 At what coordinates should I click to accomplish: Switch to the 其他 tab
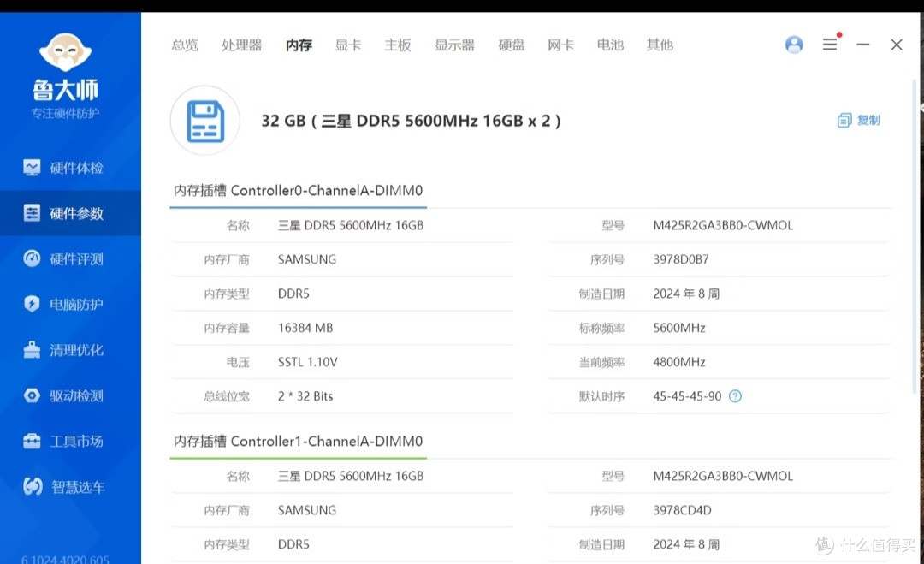click(x=660, y=45)
